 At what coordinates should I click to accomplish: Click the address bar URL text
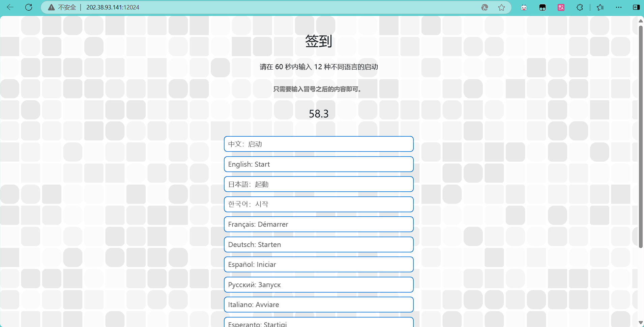click(113, 7)
